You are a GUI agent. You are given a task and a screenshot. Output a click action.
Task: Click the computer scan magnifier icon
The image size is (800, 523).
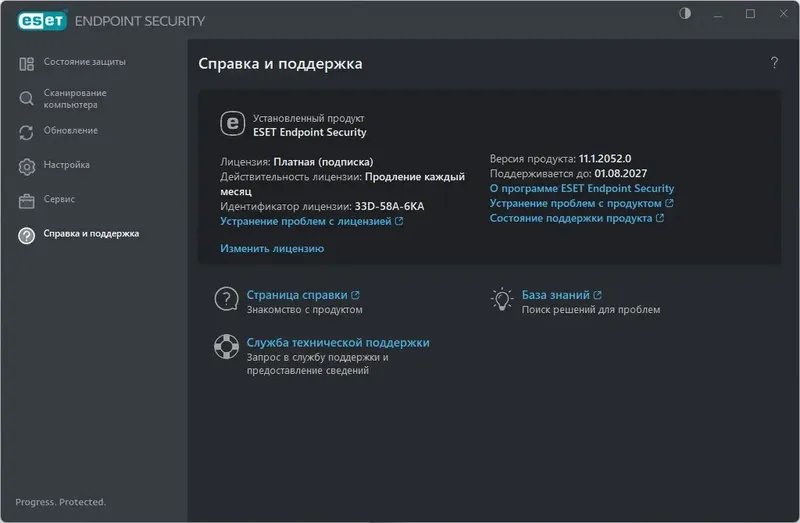pyautogui.click(x=27, y=98)
